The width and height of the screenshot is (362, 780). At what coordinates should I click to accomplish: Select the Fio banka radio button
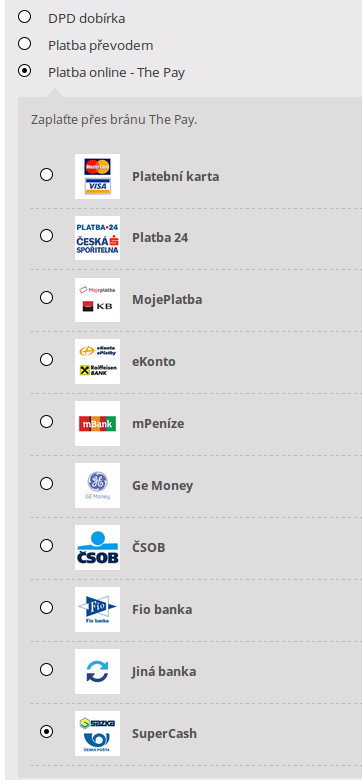[46, 607]
